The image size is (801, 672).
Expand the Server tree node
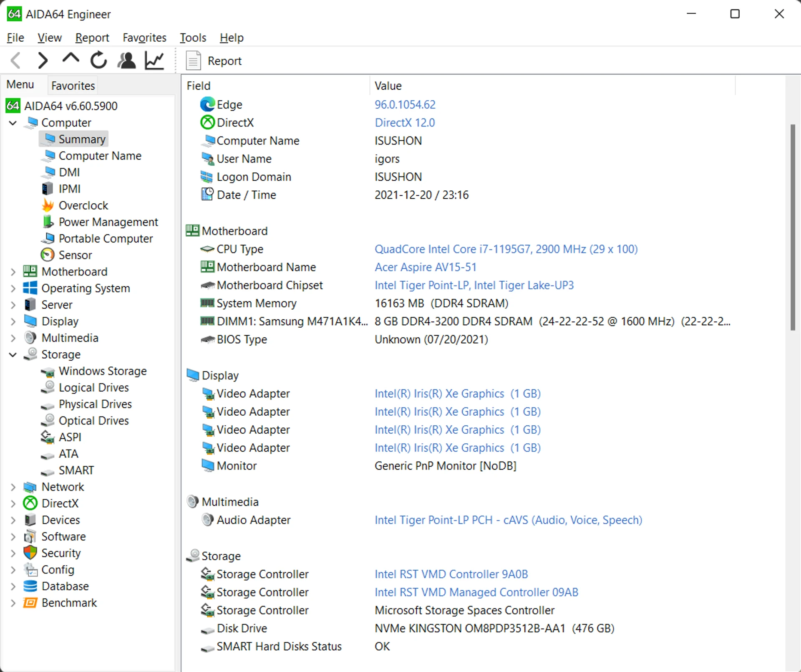[x=13, y=305]
